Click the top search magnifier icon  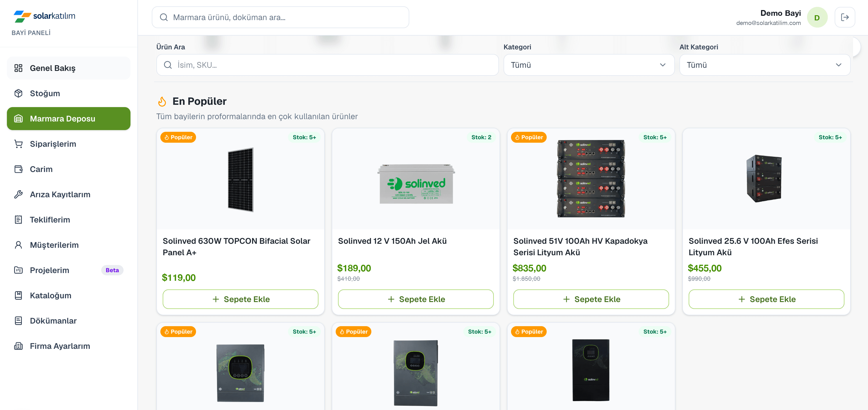tap(164, 17)
